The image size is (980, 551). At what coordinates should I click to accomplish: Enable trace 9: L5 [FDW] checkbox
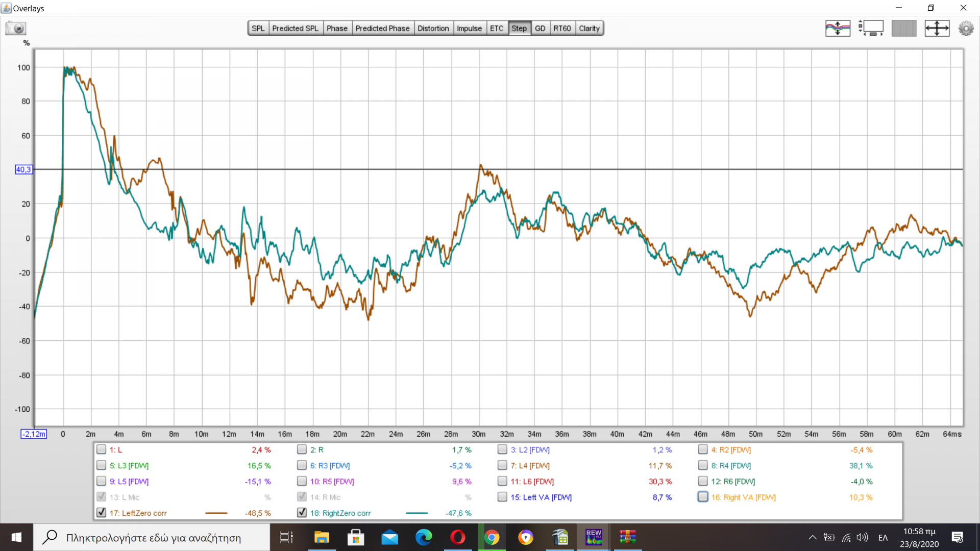101,481
